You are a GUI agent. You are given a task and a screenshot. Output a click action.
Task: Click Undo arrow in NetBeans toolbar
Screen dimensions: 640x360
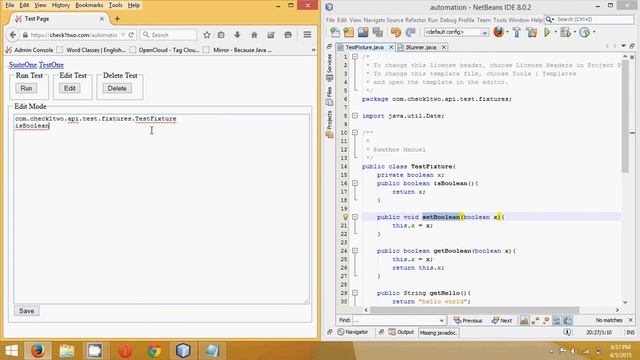(396, 32)
